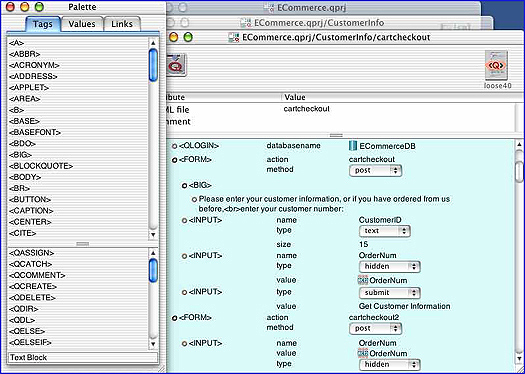The width and height of the screenshot is (525, 374).
Task: Switch to the Values tab
Action: 82,24
